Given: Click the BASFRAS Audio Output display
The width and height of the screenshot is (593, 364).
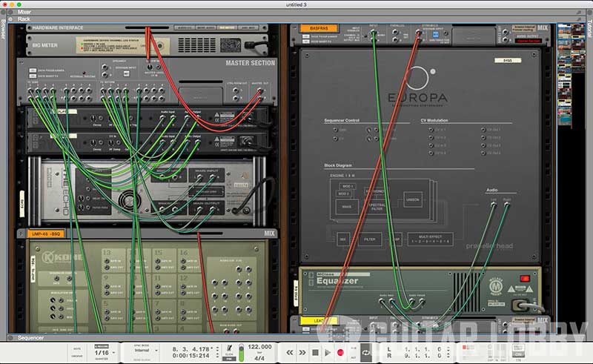Looking at the screenshot, I should click(x=529, y=41).
